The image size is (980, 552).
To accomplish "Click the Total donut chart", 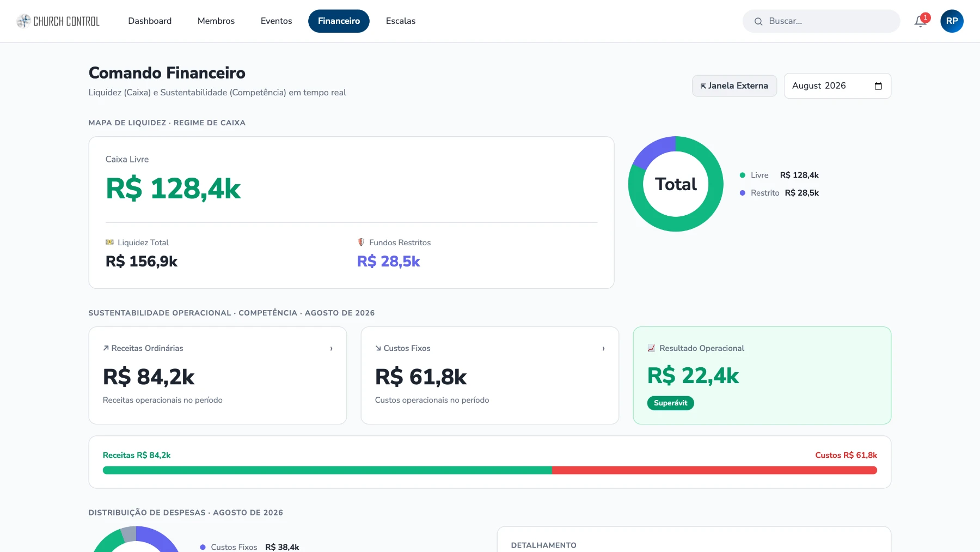I will (676, 184).
